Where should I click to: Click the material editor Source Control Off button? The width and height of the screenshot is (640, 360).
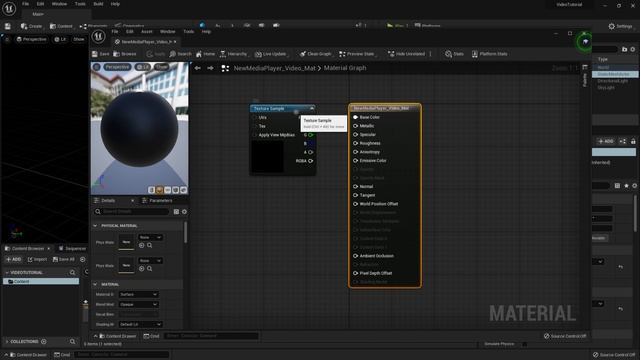[565, 336]
